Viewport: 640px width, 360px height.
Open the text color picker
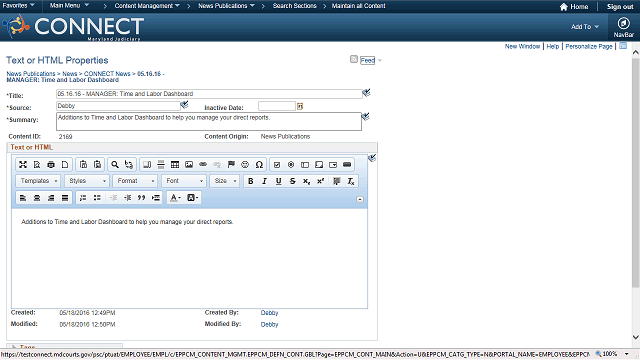tap(175, 198)
